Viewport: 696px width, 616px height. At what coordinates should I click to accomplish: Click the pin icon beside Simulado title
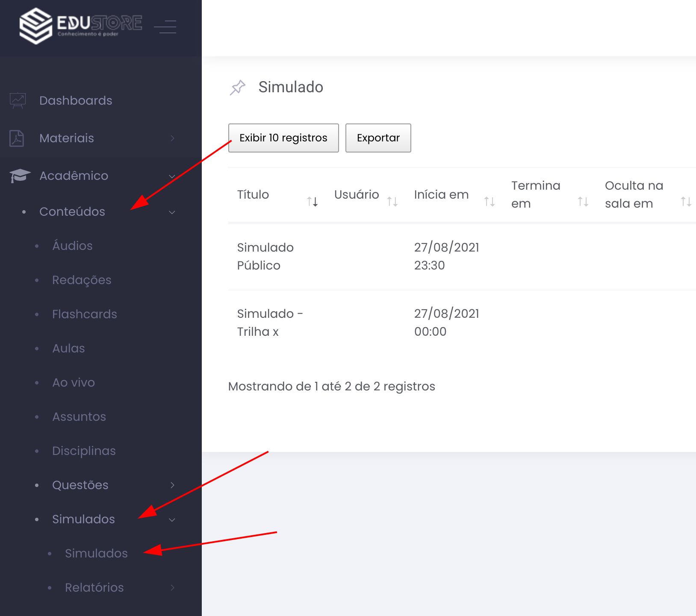[x=238, y=88]
